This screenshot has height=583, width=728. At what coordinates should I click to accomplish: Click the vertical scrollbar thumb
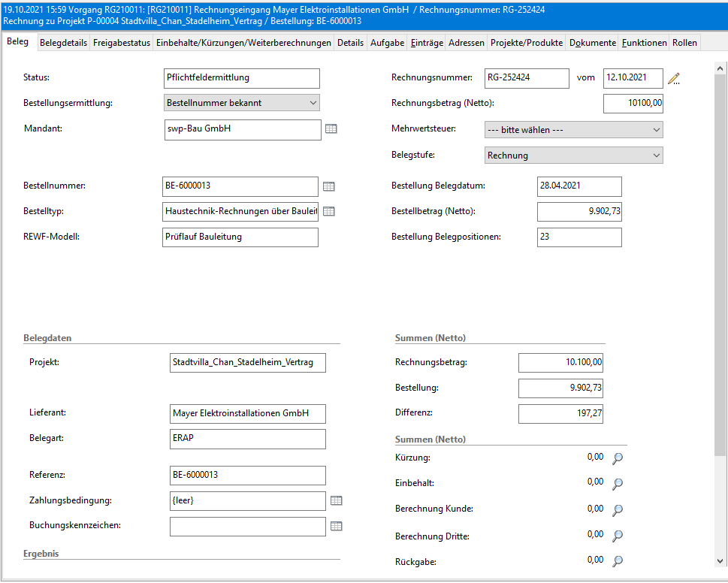point(720,264)
